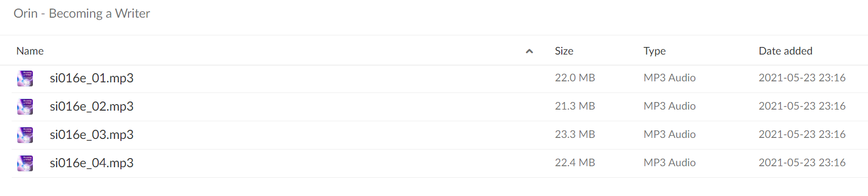Click the 22.0 MB size of the first file

click(x=575, y=78)
